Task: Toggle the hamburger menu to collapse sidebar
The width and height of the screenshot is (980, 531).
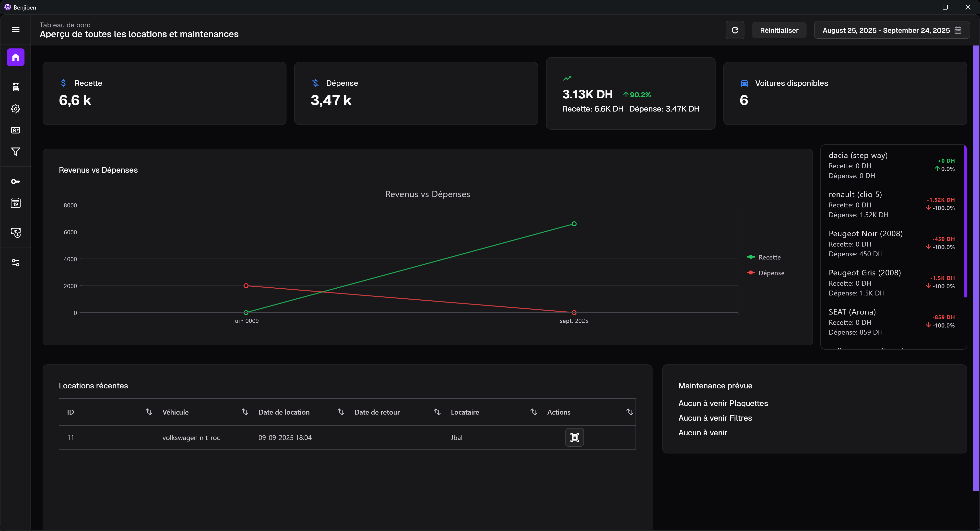Action: click(15, 29)
